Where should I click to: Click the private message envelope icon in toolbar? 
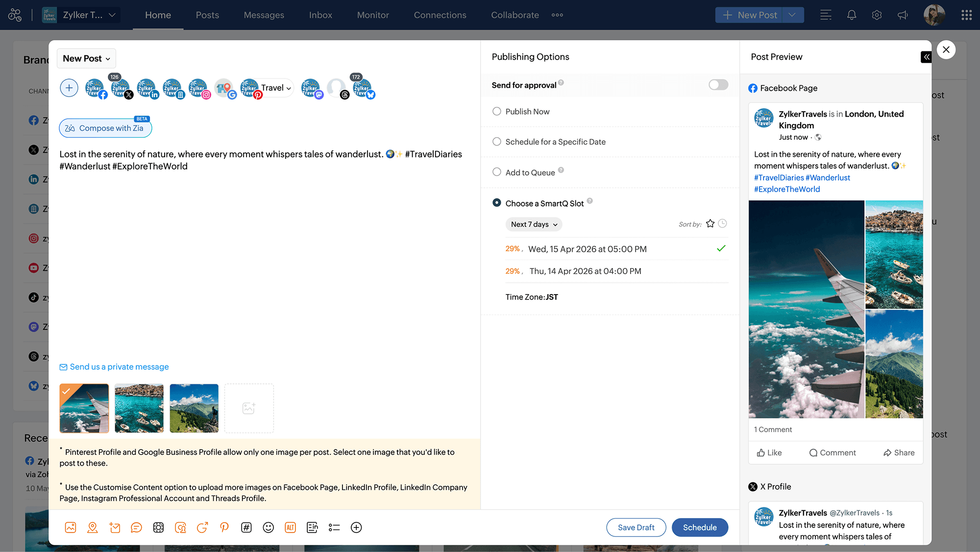[x=115, y=527]
